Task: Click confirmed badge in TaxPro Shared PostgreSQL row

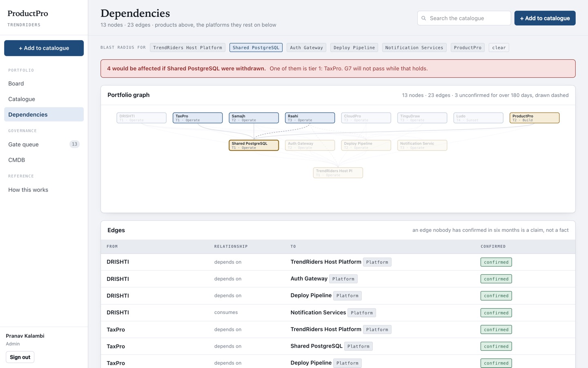Action: [x=496, y=346]
